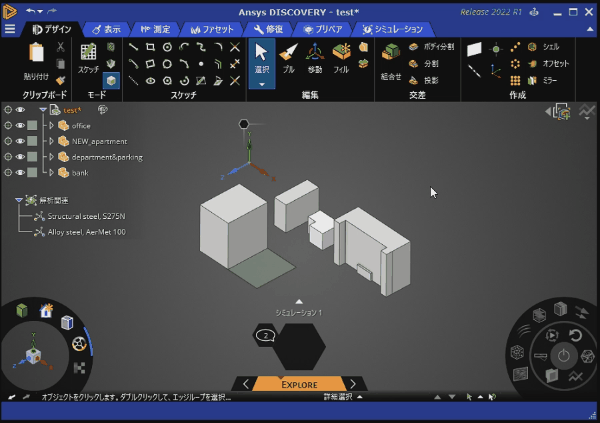Expand the office tree node
Viewport: 600px width, 423px height.
tap(51, 126)
